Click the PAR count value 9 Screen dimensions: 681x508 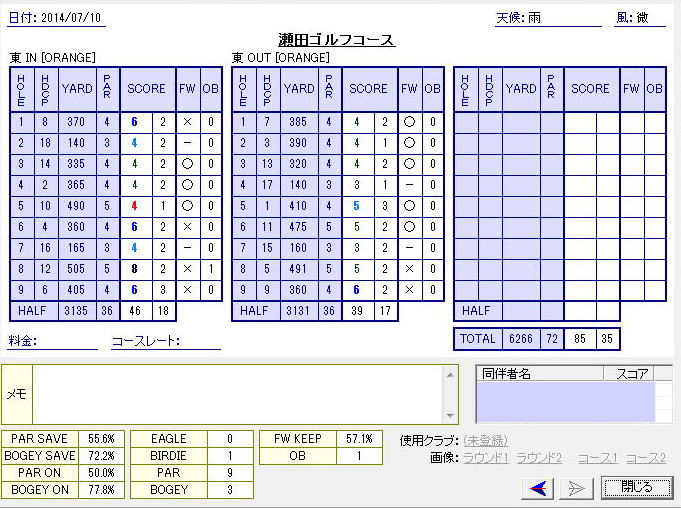[x=230, y=473]
